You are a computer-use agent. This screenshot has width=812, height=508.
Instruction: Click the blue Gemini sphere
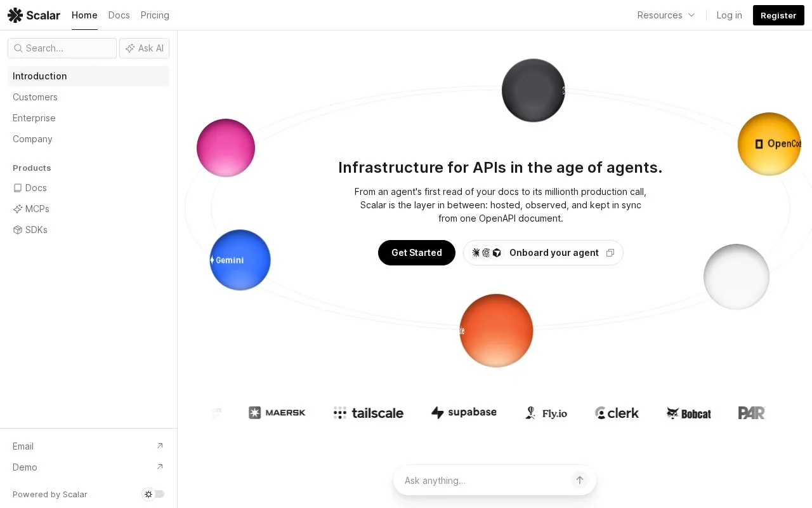pos(240,260)
